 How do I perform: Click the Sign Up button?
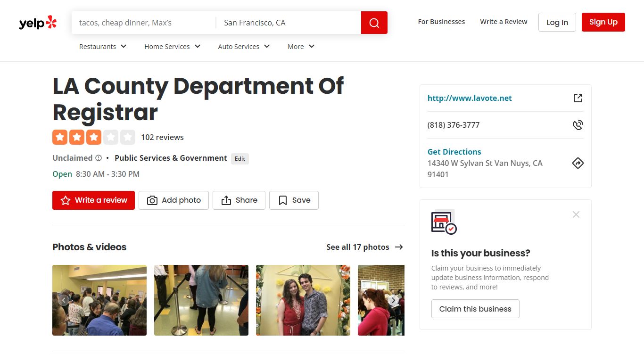(603, 22)
